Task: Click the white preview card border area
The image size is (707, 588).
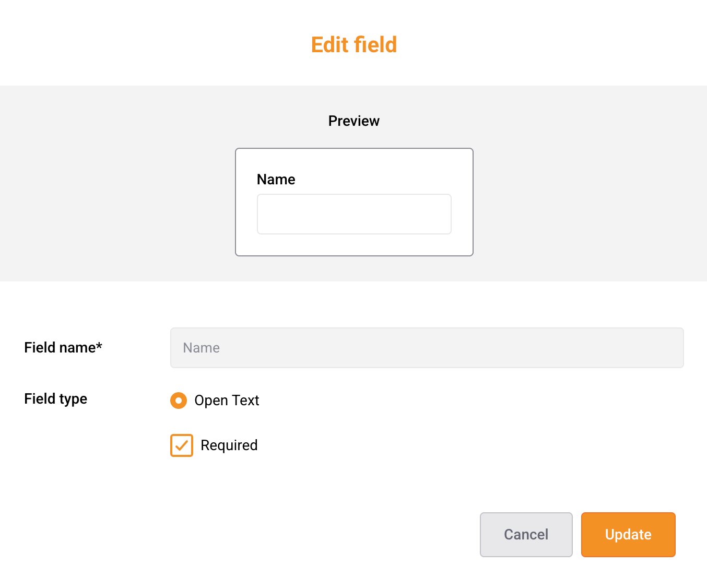Action: [x=355, y=245]
